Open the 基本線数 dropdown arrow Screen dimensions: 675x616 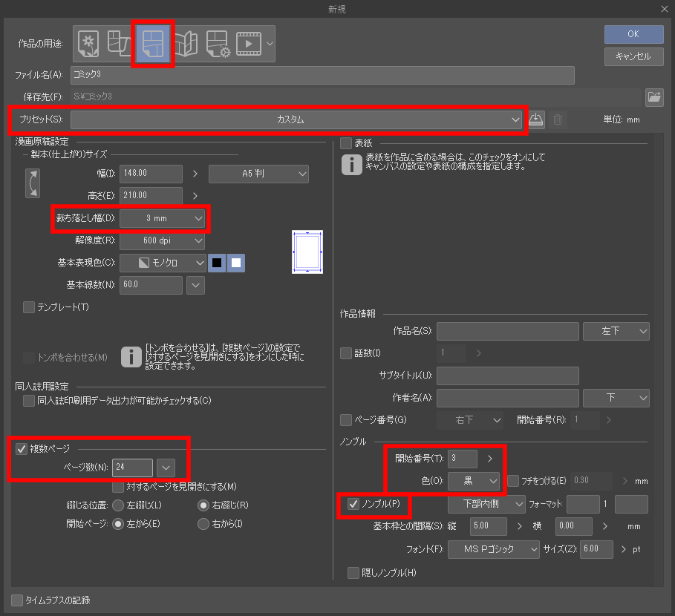195,285
